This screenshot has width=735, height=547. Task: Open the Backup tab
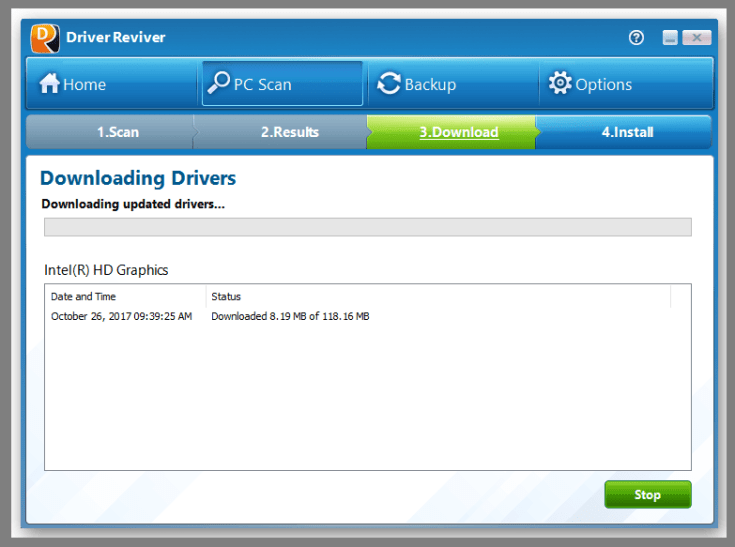453,84
